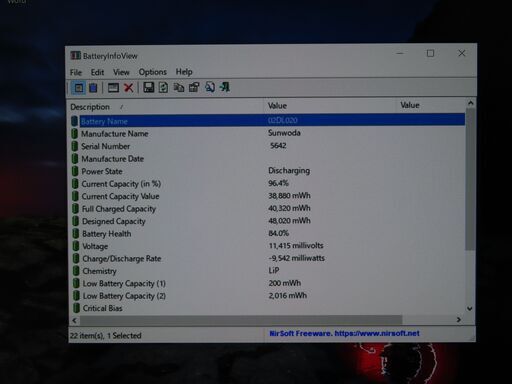This screenshot has width=512, height=384.
Task: Open the Help menu
Action: 184,72
